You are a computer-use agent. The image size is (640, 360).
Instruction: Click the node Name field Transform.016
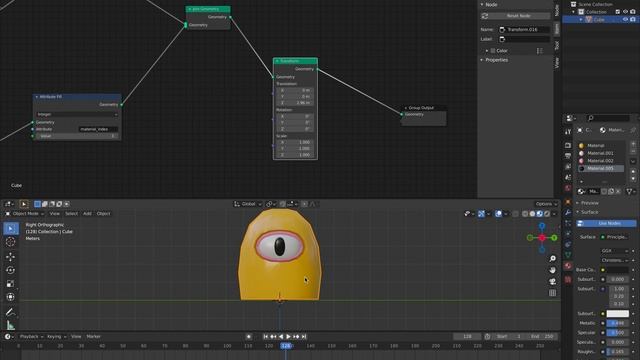524,29
